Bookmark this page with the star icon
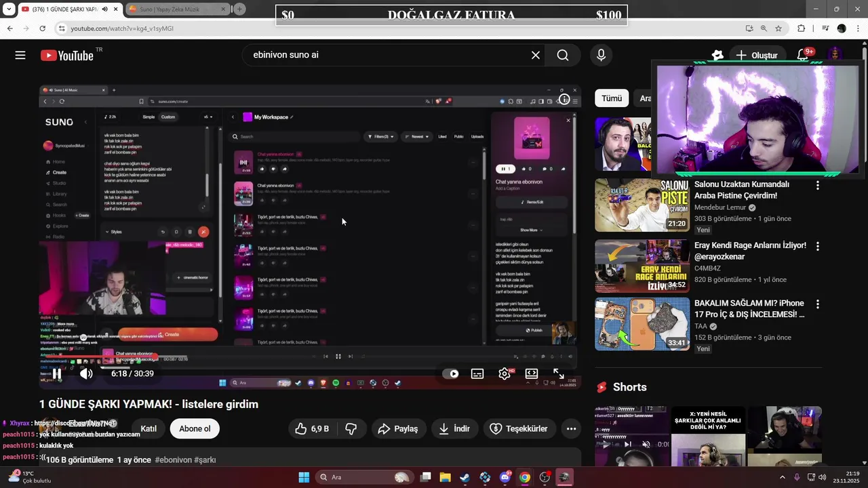This screenshot has height=488, width=868. click(778, 28)
